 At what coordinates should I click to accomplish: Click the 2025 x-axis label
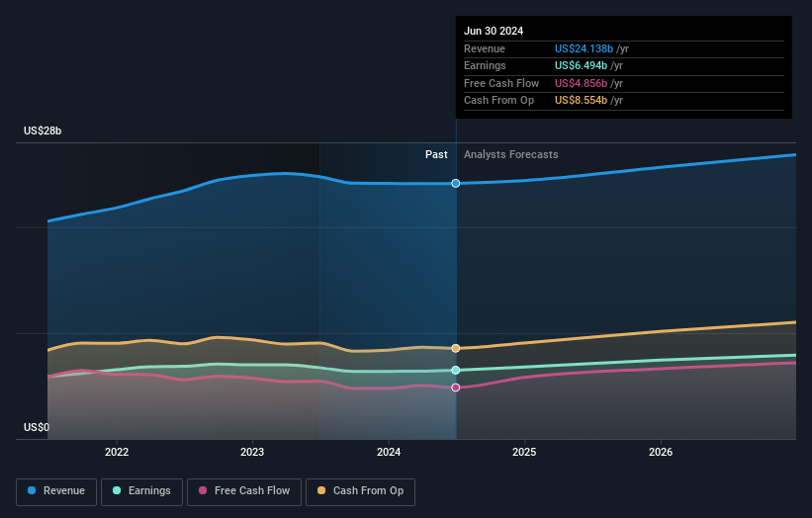pyautogui.click(x=524, y=452)
